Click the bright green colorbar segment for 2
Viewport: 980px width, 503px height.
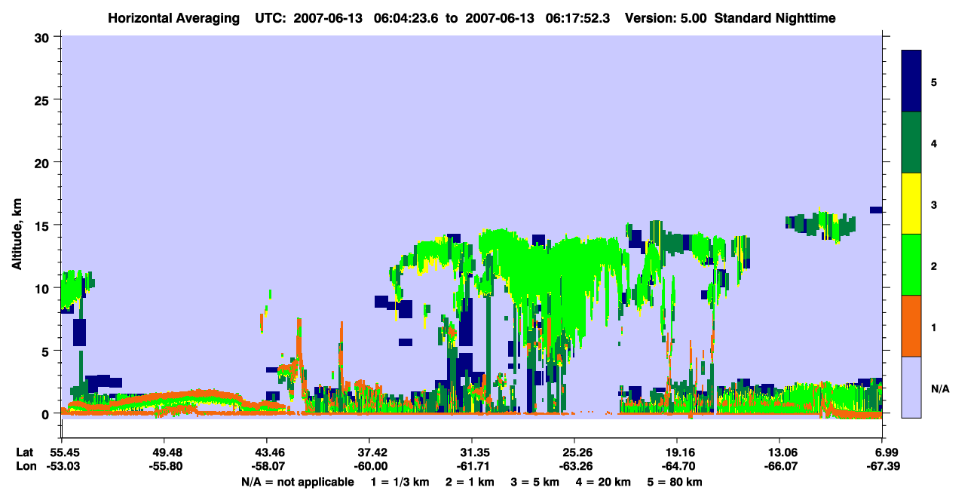point(911,265)
